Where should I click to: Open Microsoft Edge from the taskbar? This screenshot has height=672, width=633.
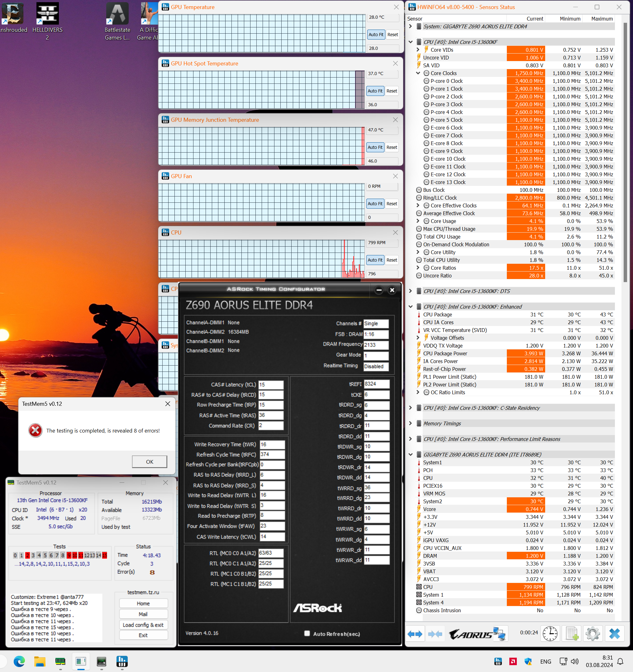tap(19, 661)
